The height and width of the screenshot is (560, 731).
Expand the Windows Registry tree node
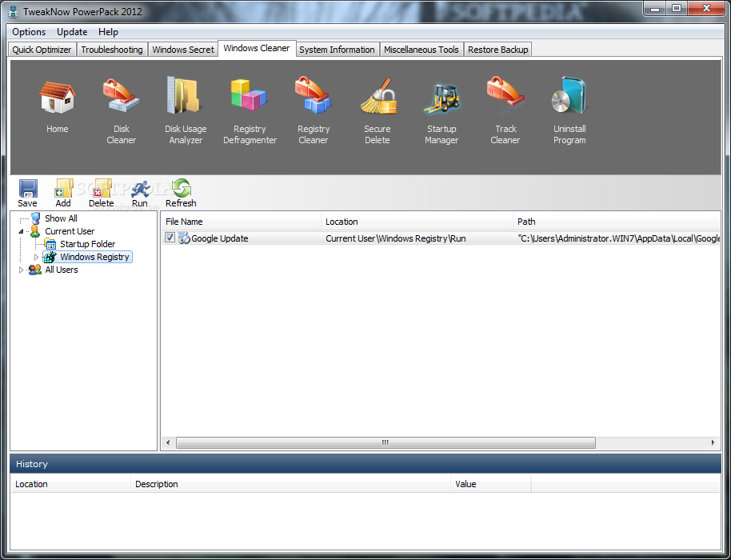tap(36, 257)
